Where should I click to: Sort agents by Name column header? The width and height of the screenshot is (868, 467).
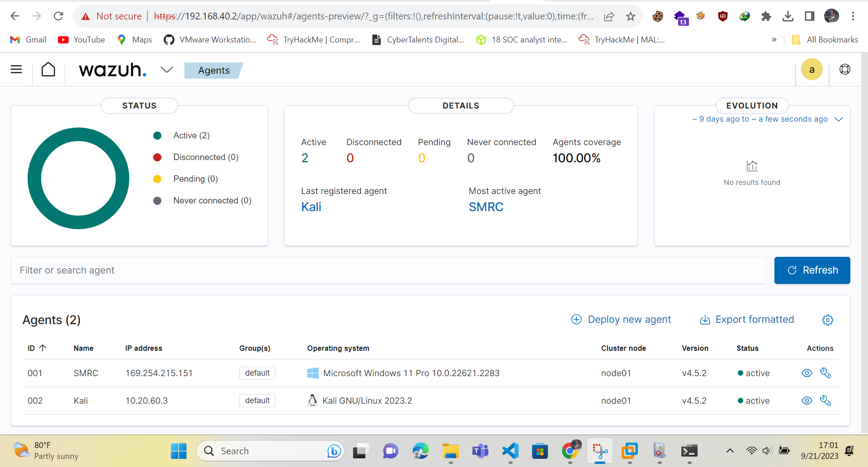point(84,348)
